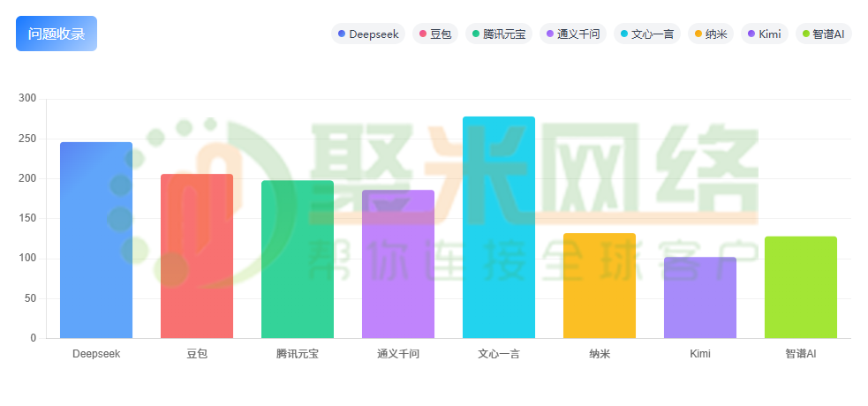This screenshot has width=868, height=406.
Task: Click the 文心一言 x-axis label
Action: (x=499, y=354)
